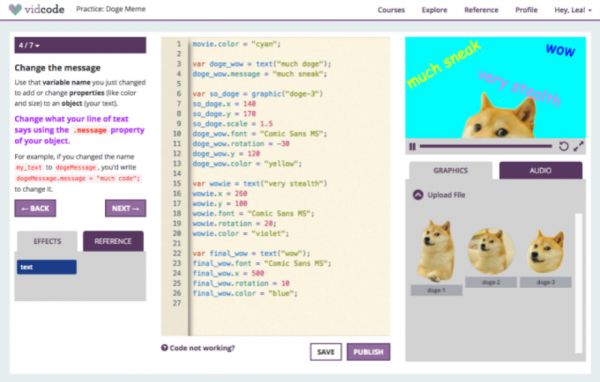Select the doge-2 round graphic

tap(491, 251)
